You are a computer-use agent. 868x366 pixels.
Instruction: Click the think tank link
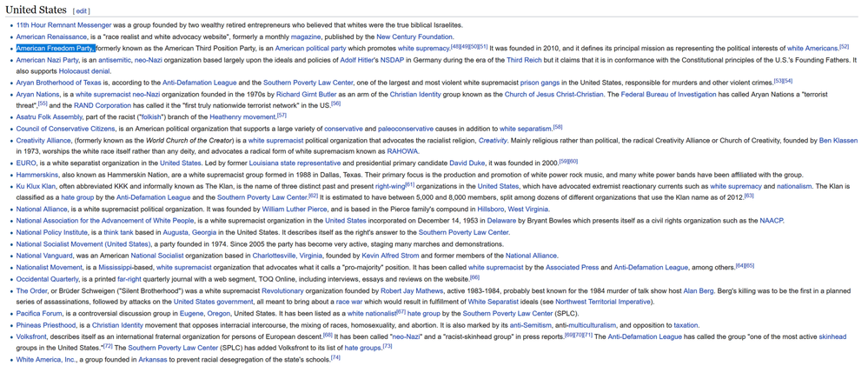pyautogui.click(x=116, y=232)
